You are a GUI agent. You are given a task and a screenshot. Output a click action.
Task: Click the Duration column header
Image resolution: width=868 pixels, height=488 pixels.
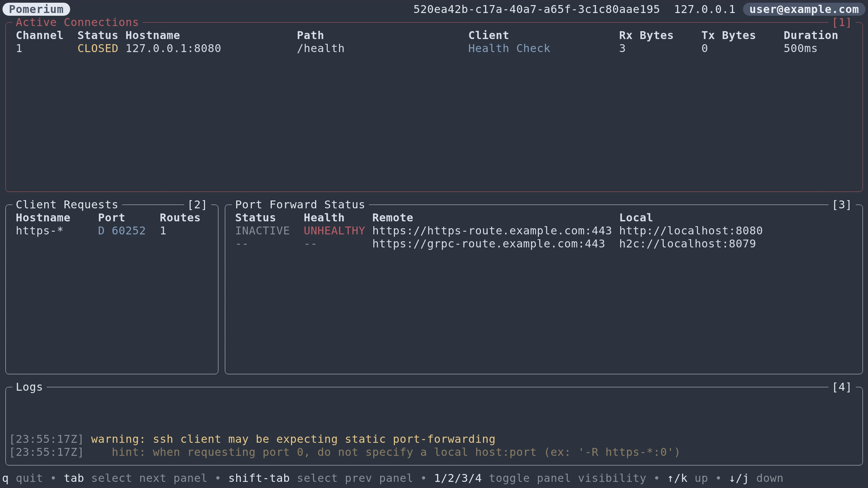[x=810, y=35]
